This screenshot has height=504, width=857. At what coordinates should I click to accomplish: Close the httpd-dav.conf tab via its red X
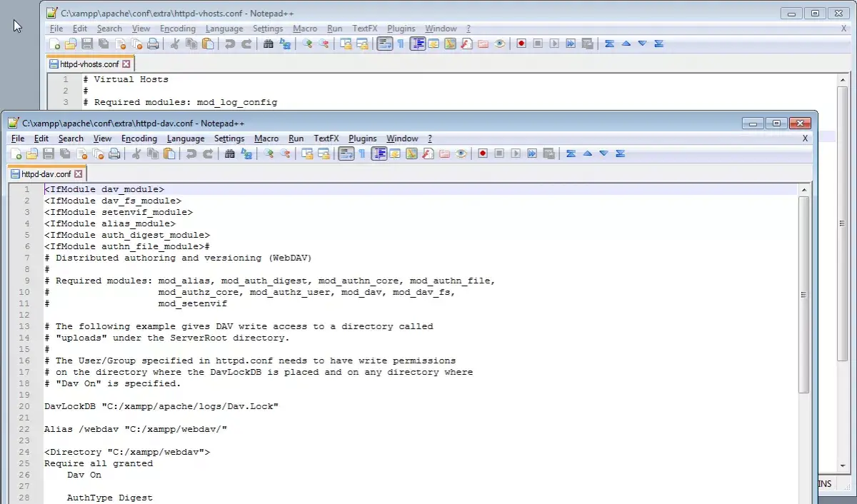pos(79,173)
